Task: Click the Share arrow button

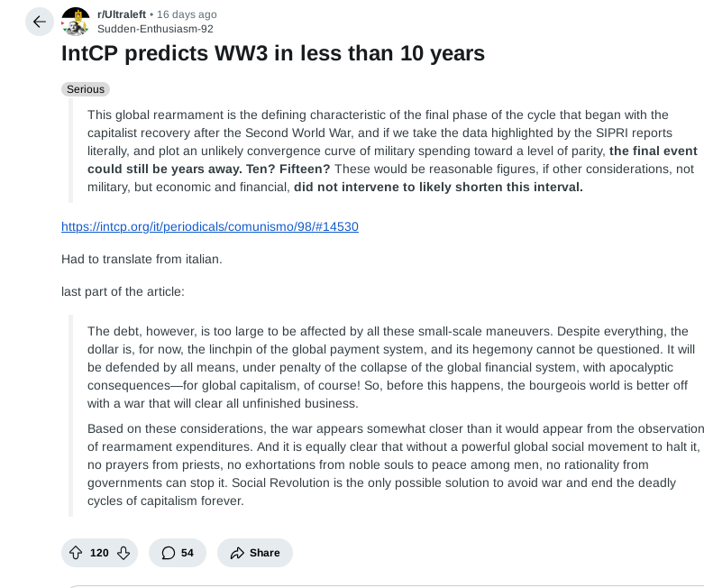Action: [238, 553]
